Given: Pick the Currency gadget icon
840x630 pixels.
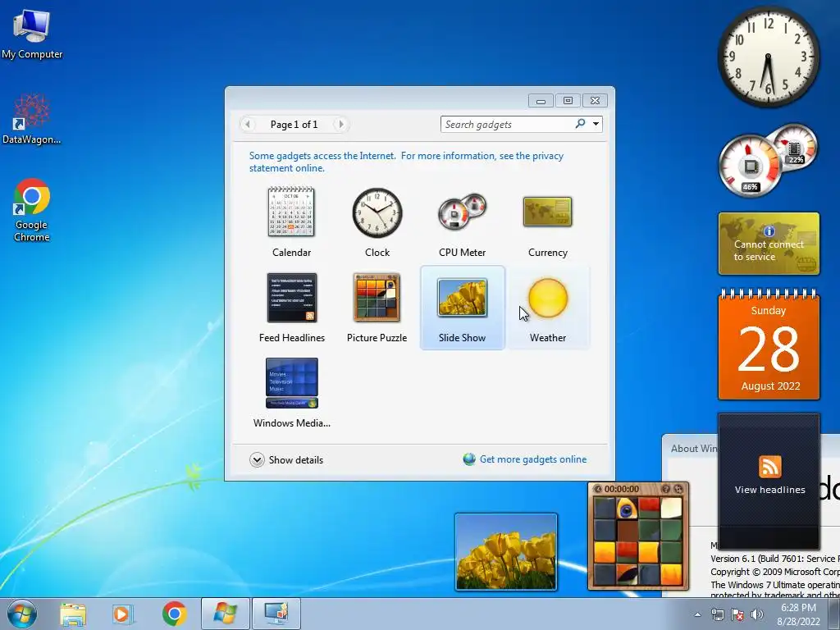Looking at the screenshot, I should pyautogui.click(x=547, y=212).
